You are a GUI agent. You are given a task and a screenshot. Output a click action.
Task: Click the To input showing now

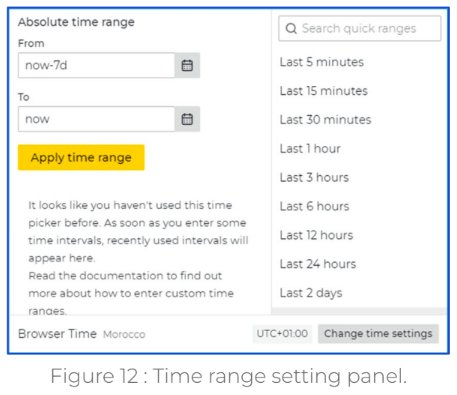(x=96, y=119)
